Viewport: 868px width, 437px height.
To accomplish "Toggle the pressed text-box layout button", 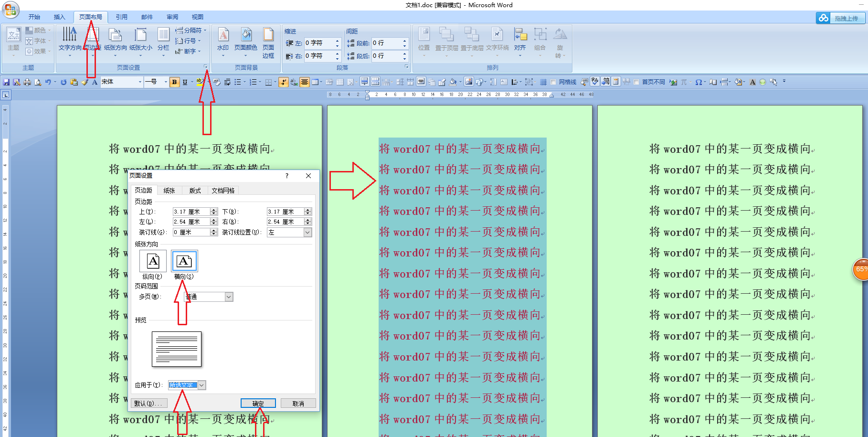I will click(421, 82).
